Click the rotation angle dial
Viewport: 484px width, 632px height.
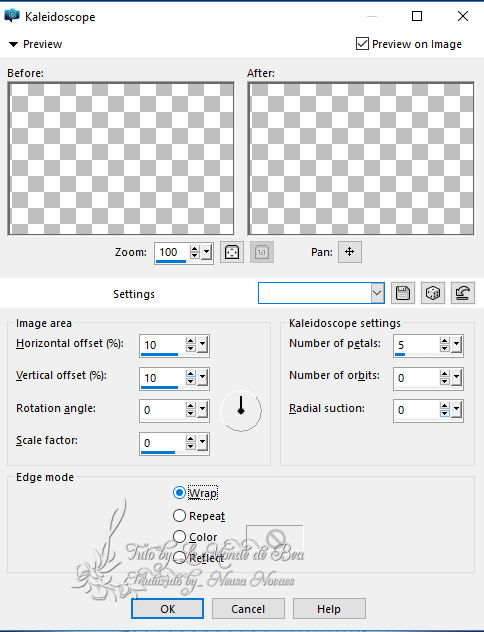241,411
